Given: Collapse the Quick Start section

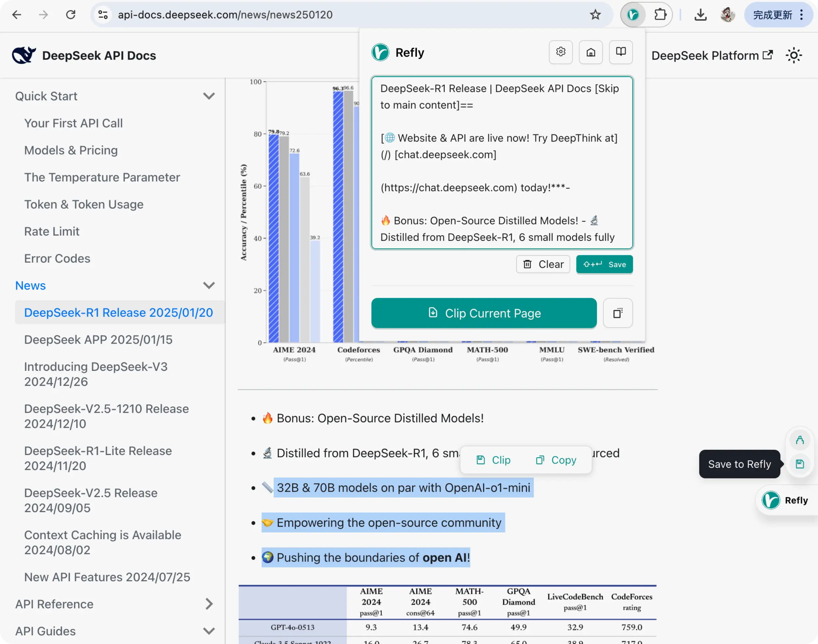Looking at the screenshot, I should [208, 96].
